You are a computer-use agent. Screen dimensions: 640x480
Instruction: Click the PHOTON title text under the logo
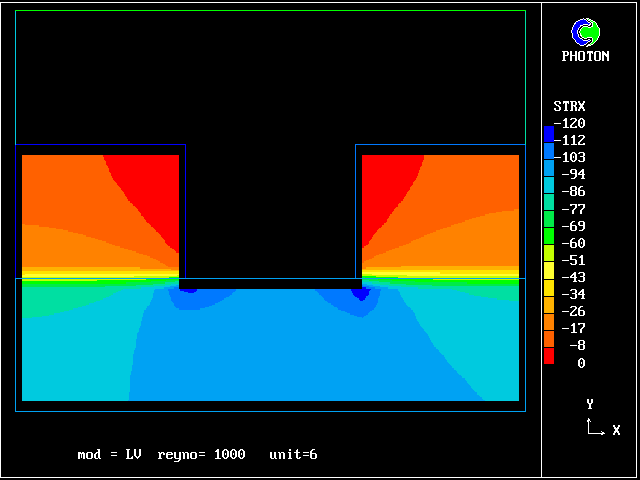point(585,57)
